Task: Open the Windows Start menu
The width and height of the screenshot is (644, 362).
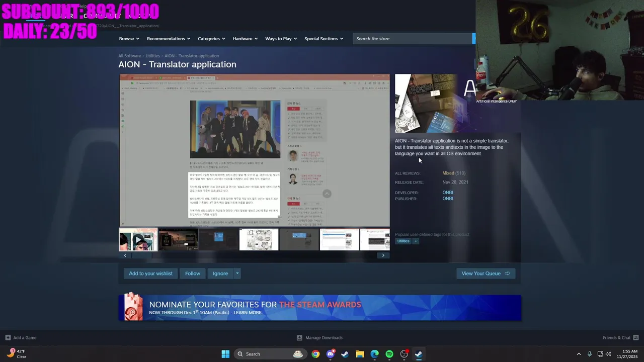Action: 225,354
